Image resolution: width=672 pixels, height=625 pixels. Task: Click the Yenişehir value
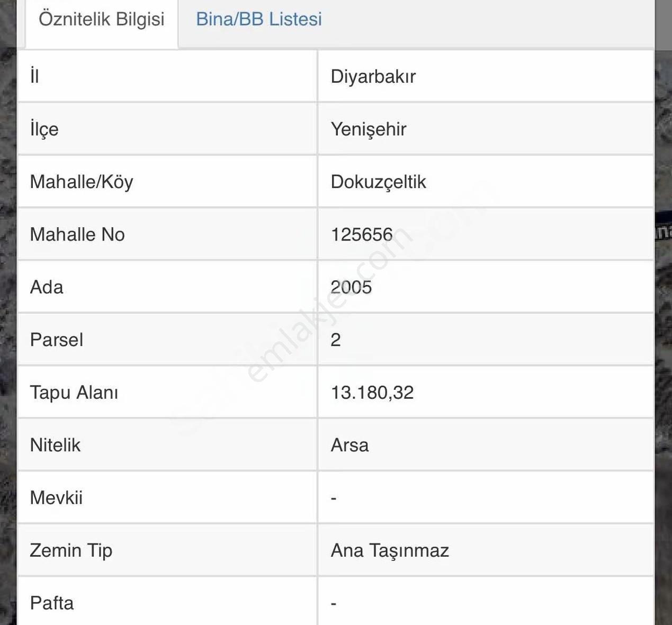(x=369, y=129)
